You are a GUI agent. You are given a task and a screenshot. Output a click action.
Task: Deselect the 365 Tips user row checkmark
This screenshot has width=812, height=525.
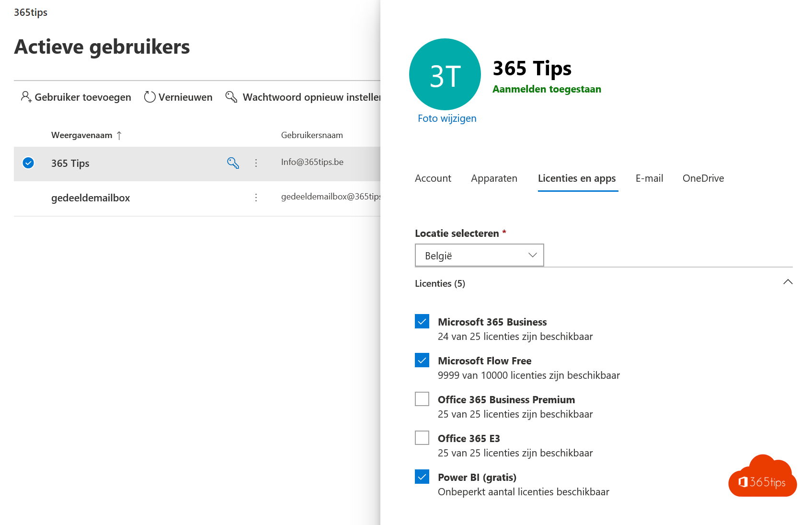[x=28, y=163]
